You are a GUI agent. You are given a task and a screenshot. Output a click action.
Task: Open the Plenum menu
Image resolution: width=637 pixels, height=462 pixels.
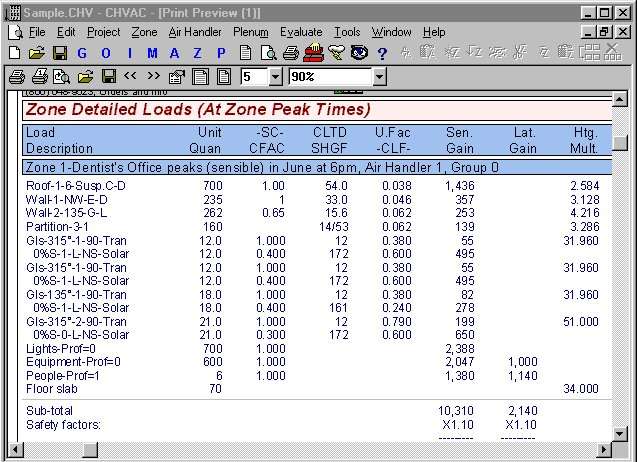coord(250,32)
